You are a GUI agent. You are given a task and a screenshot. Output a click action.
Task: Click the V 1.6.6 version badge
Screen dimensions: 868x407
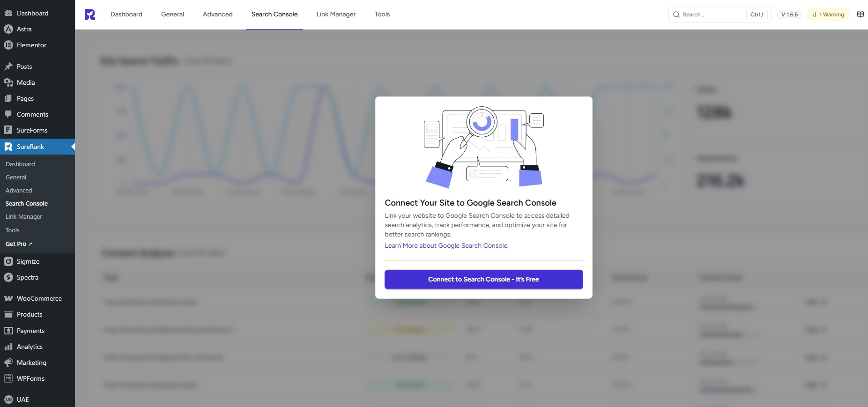[x=789, y=15]
